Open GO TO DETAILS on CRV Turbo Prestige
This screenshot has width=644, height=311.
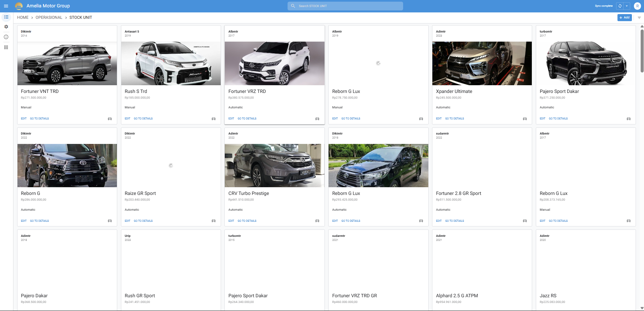click(x=247, y=221)
